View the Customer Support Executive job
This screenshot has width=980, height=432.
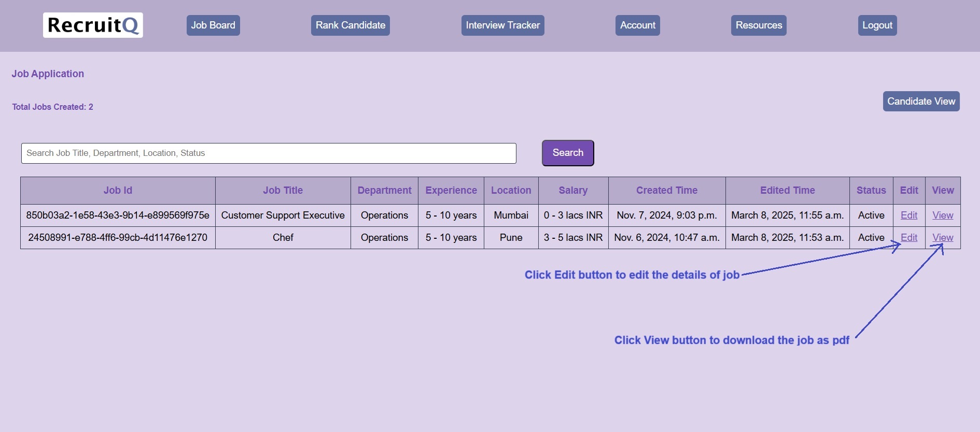coord(942,215)
